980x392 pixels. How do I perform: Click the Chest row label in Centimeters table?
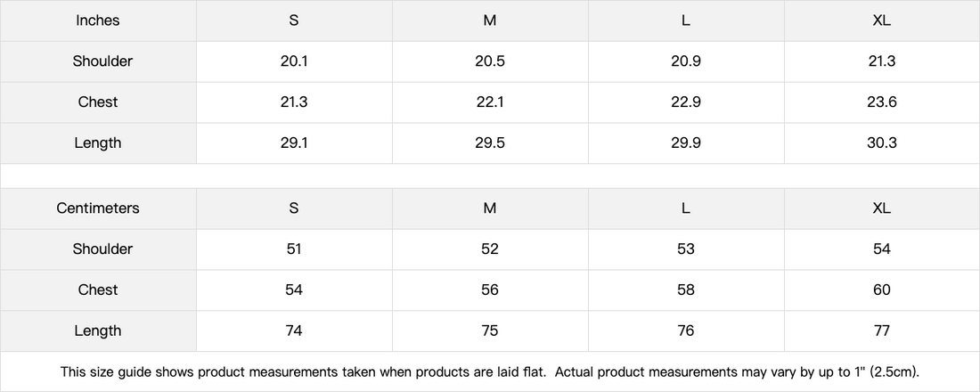tap(98, 290)
